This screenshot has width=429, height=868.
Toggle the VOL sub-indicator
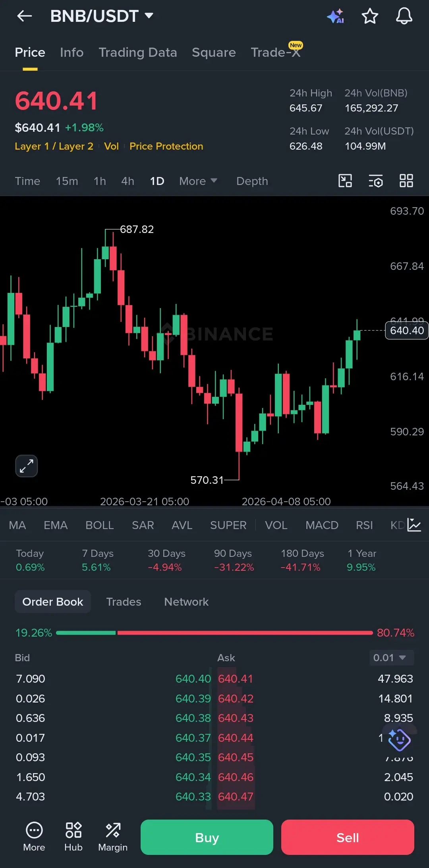[x=276, y=525]
